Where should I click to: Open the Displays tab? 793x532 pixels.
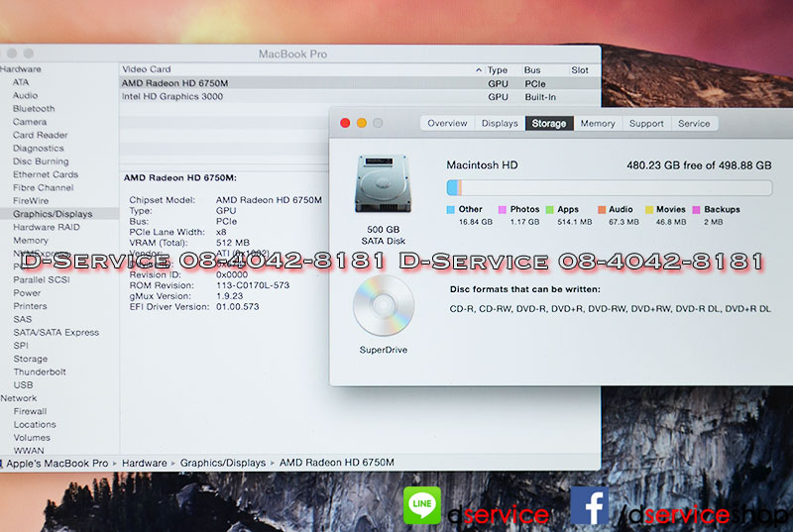click(x=500, y=123)
